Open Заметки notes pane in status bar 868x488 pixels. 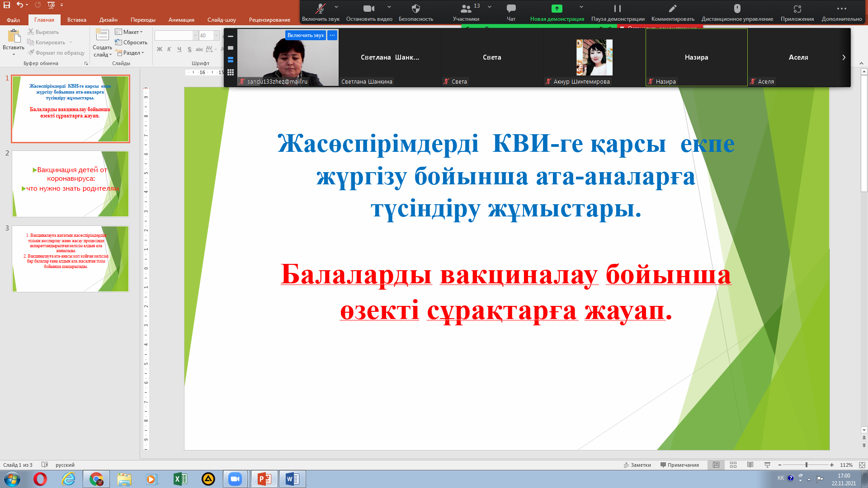click(x=637, y=465)
